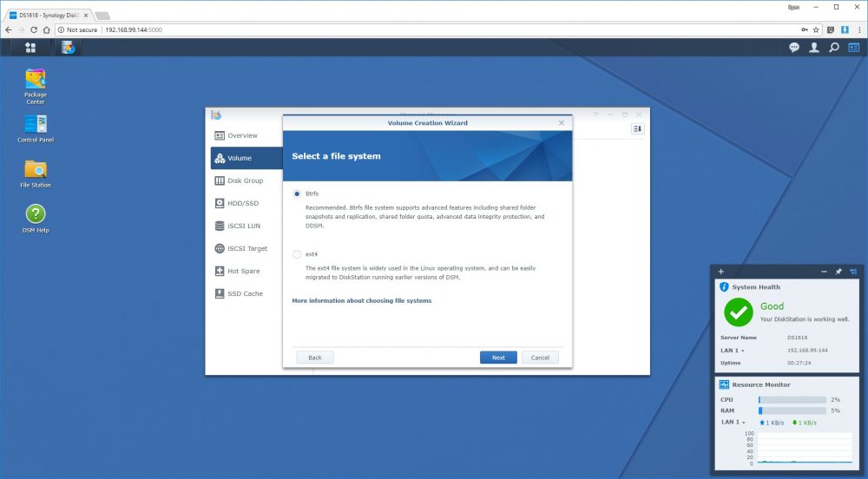Open the user options person icon
868x479 pixels.
(814, 48)
